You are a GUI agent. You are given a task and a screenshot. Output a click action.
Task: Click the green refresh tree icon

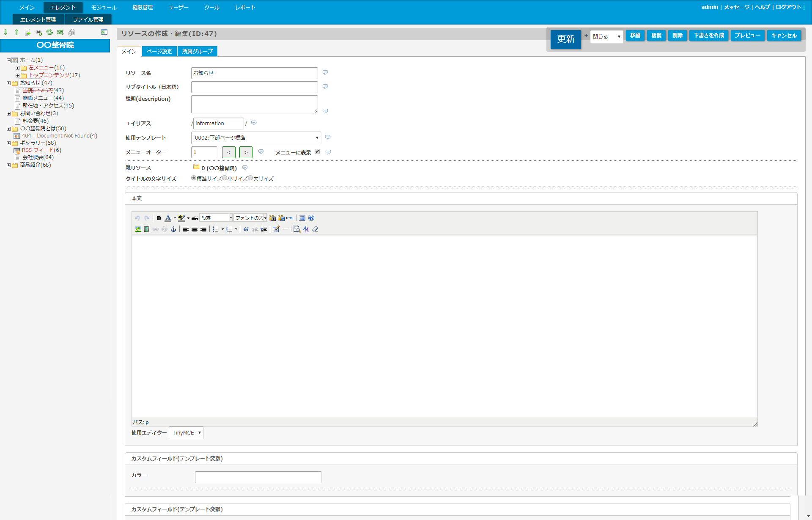[x=49, y=33]
